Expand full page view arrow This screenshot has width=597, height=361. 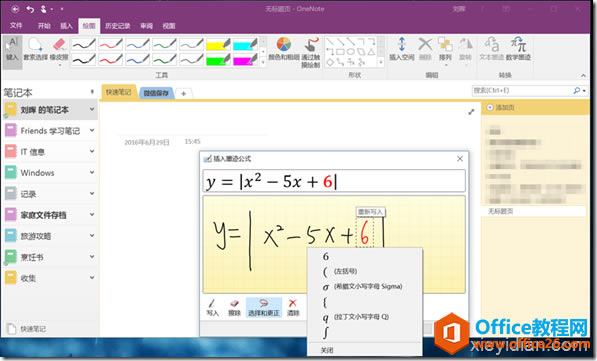pyautogui.click(x=471, y=112)
